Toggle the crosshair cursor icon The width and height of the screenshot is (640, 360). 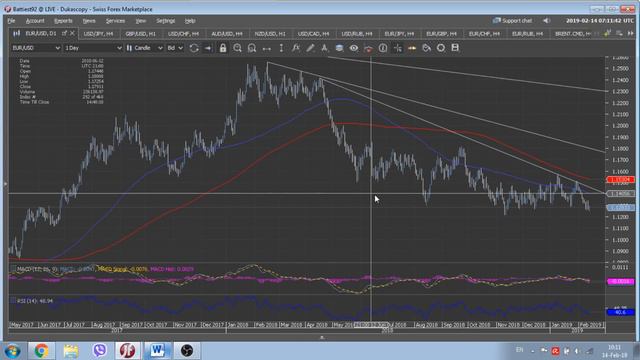397,48
